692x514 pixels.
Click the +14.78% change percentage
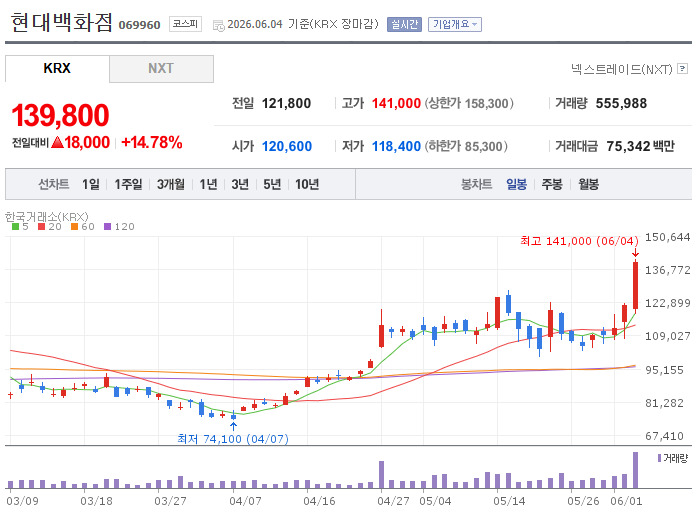point(151,143)
